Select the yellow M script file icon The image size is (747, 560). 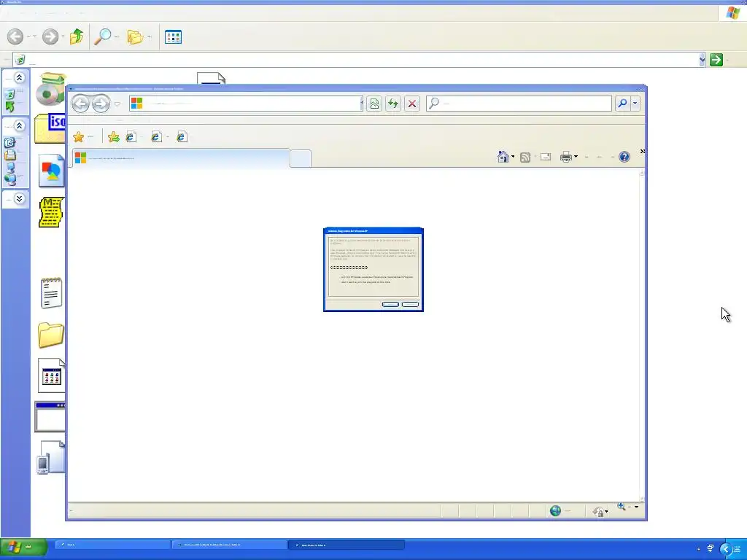52,212
